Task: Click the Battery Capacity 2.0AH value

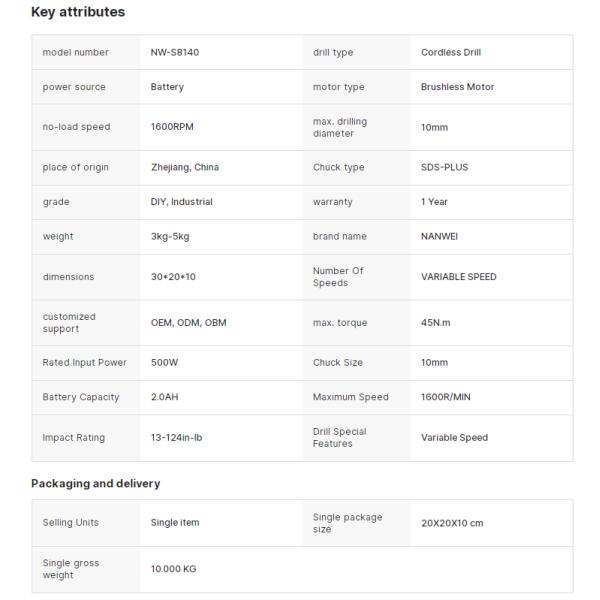Action: [x=165, y=397]
